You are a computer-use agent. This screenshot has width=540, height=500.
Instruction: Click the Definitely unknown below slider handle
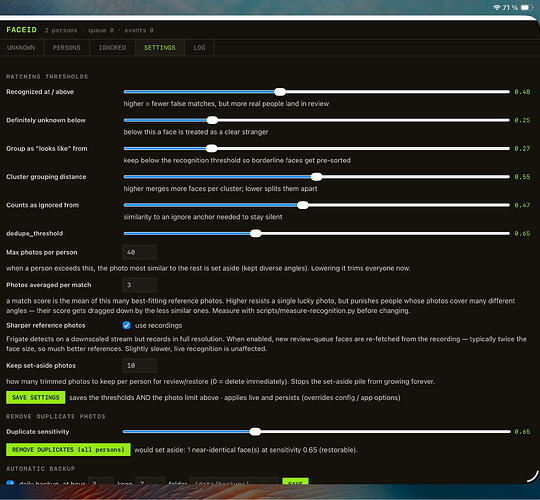212,120
